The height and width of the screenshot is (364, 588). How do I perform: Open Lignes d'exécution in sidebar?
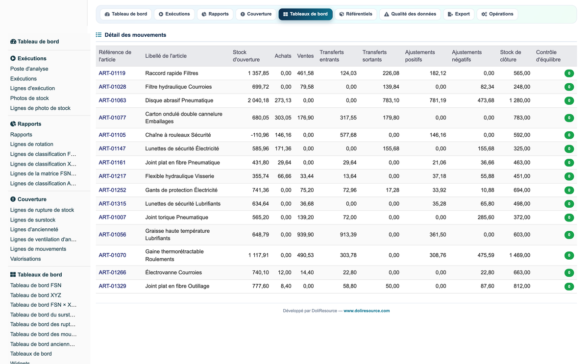32,89
